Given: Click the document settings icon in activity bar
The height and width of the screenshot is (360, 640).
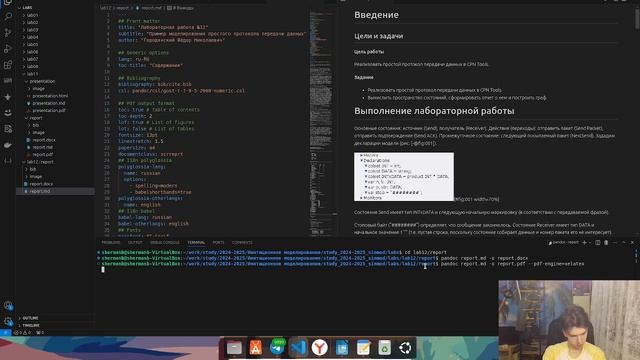Looking at the screenshot, I should pos(8,129).
